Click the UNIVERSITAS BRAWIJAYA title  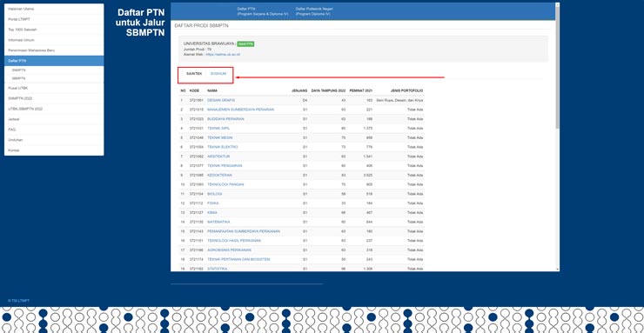click(209, 43)
